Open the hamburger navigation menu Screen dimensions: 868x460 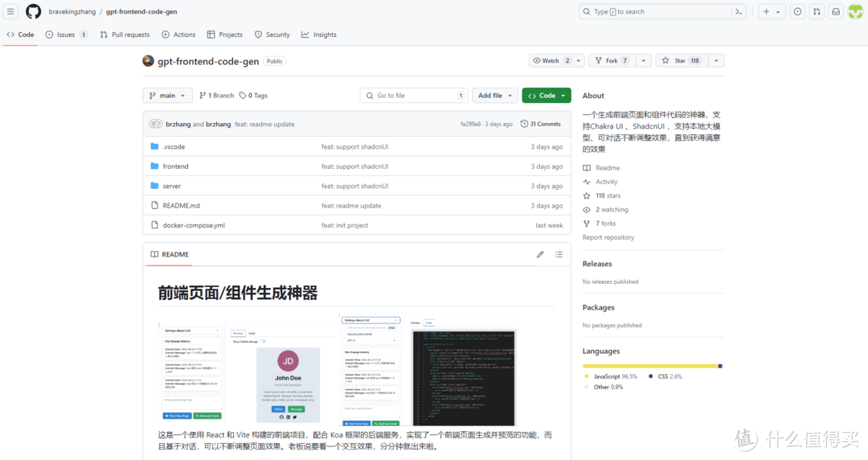click(10, 11)
